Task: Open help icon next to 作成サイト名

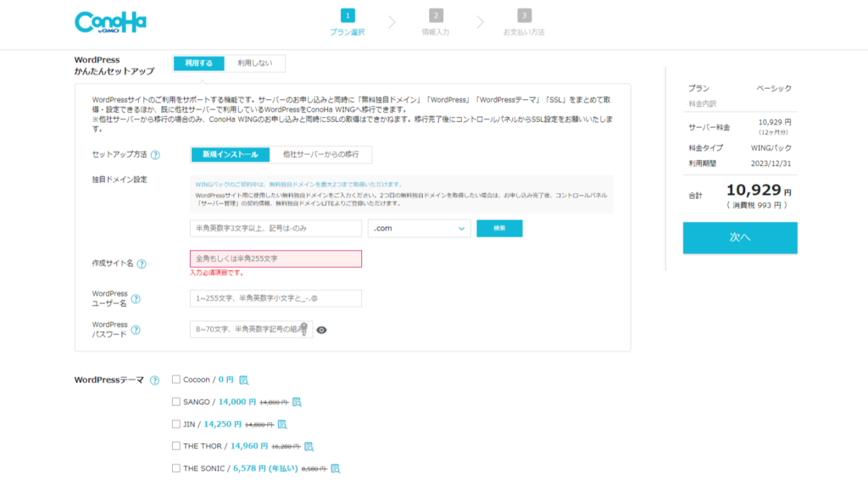Action: [142, 264]
